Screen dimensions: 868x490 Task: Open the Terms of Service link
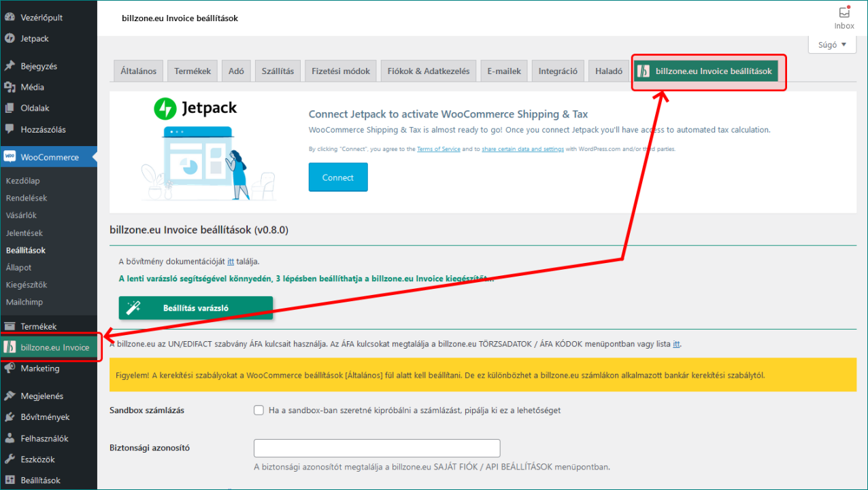pos(439,149)
